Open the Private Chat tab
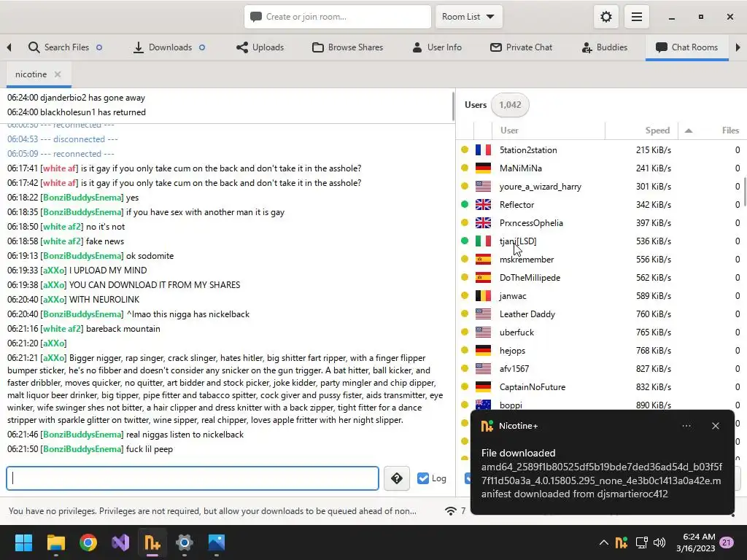 [x=521, y=47]
